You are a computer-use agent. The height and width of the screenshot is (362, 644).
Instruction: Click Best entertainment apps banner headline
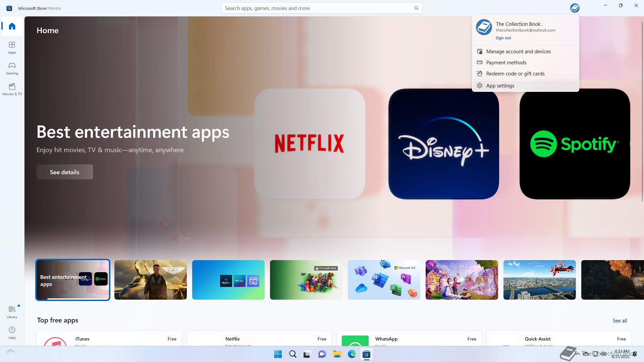tap(133, 132)
